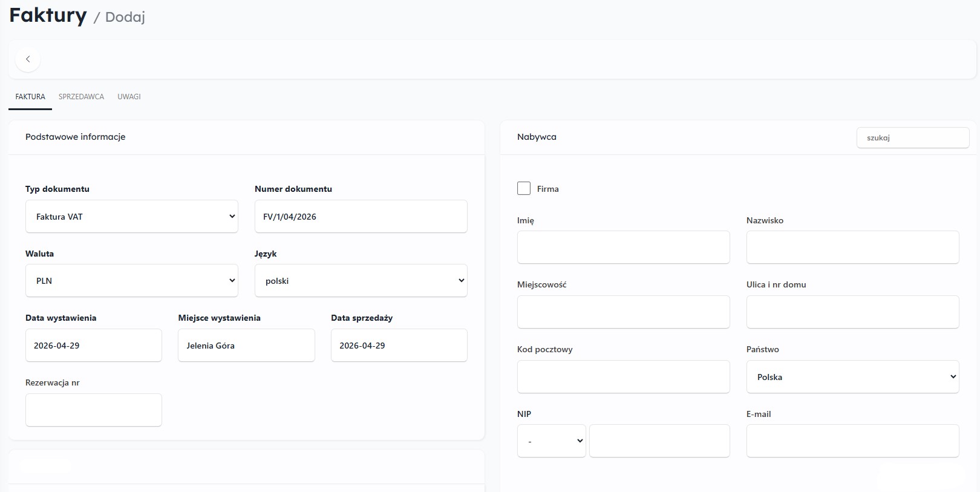The image size is (980, 492).
Task: Click the E-mail input field
Action: click(x=853, y=441)
